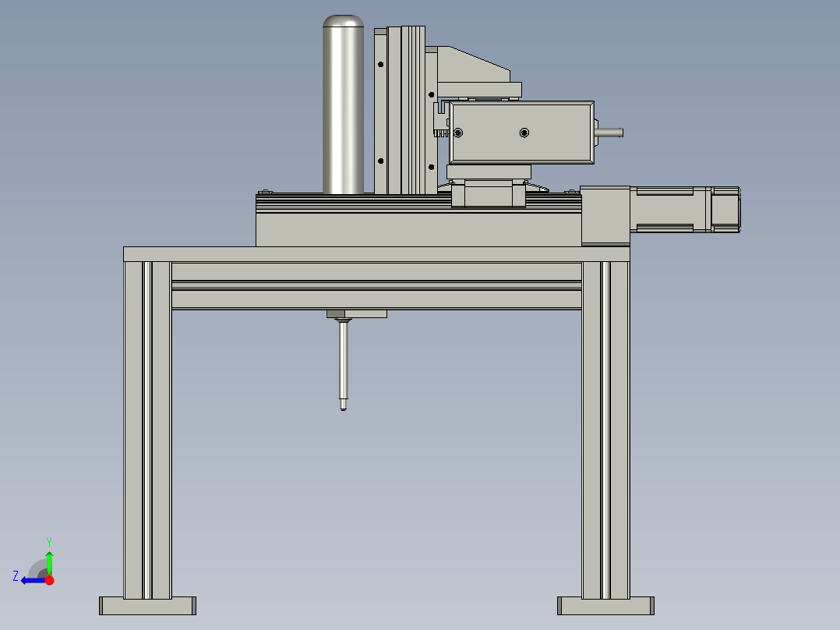This screenshot has height=630, width=840.
Task: Select the thin probe rod hanging below the beam
Action: coord(344,365)
